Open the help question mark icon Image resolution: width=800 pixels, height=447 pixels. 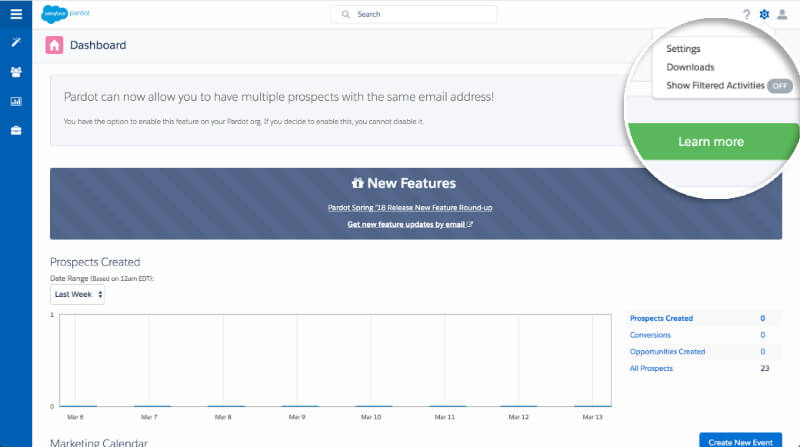746,14
